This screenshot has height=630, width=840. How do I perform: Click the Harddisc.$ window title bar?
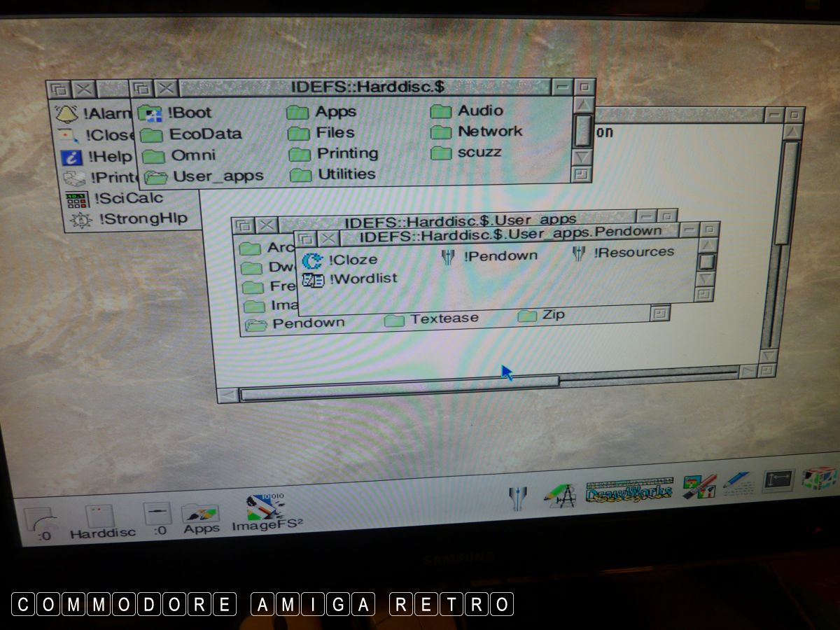[367, 87]
